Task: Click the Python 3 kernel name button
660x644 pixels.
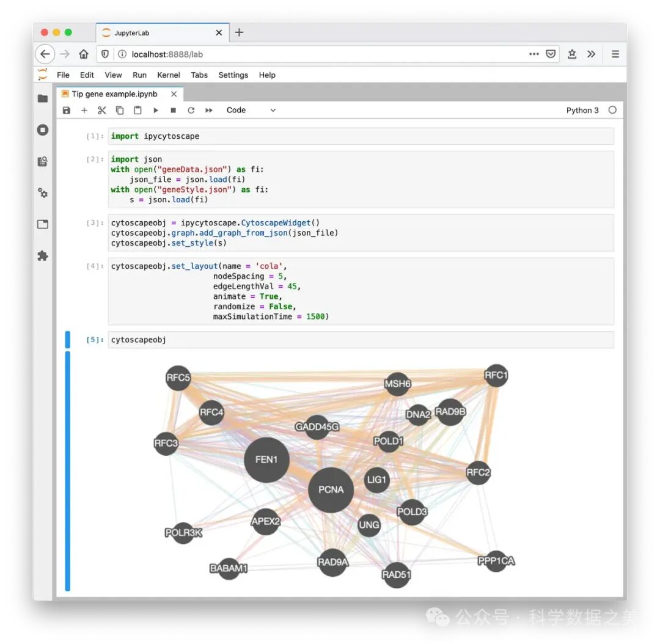Action: point(582,111)
